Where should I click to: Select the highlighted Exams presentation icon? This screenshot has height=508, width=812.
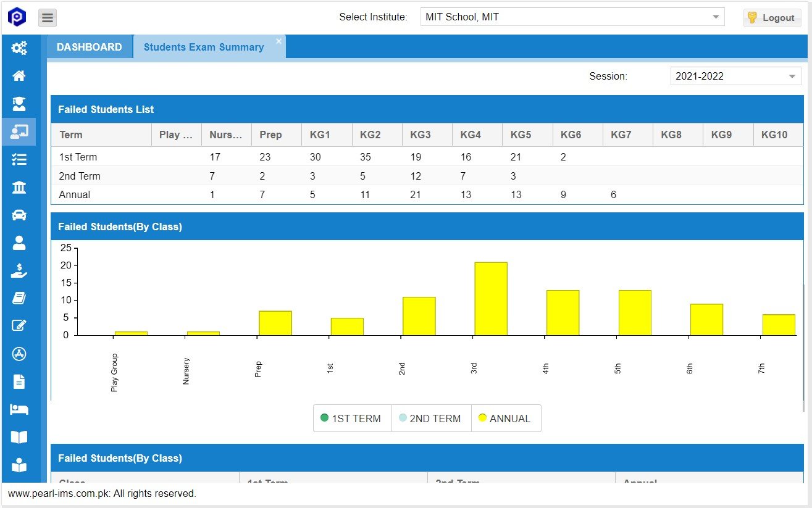point(19,131)
